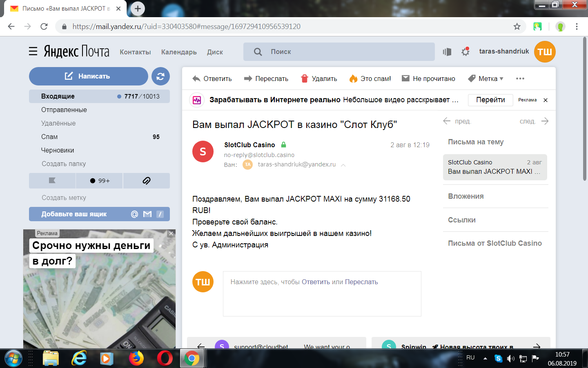This screenshot has width=588, height=368.
Task: Click the Написать compose button
Action: pyautogui.click(x=88, y=76)
